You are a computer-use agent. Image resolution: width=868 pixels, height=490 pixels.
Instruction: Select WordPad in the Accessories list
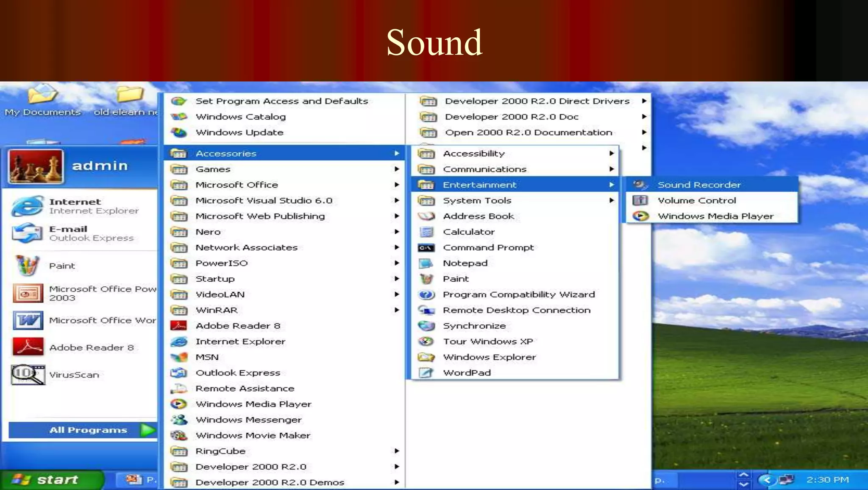467,372
